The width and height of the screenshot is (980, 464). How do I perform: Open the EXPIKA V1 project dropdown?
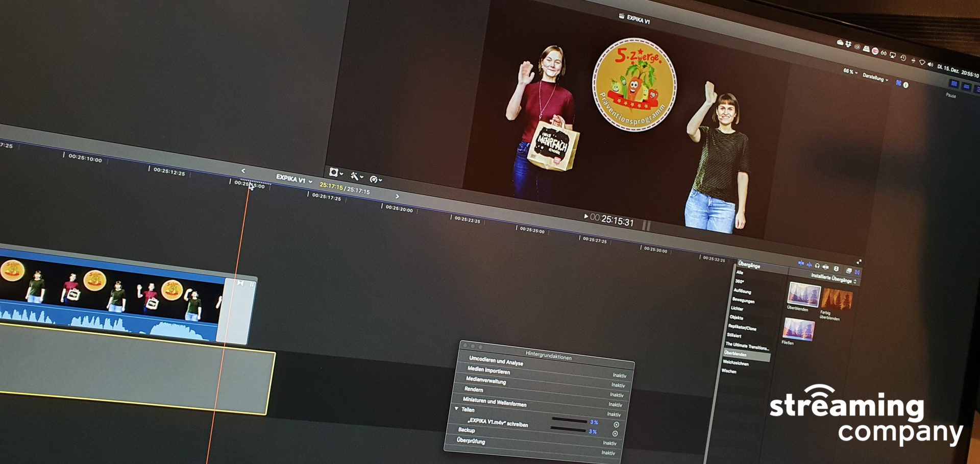294,179
